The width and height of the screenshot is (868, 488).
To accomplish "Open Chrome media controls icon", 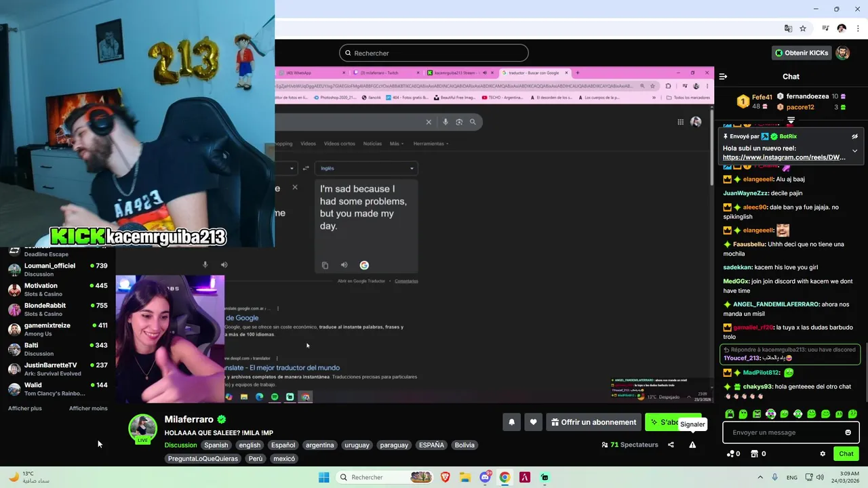I will [825, 28].
